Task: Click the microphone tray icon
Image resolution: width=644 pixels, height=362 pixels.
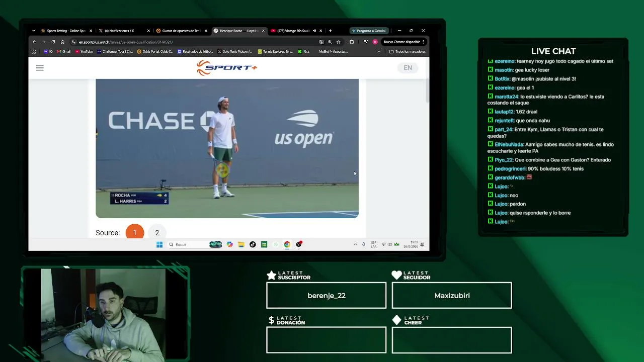Action: point(364,244)
